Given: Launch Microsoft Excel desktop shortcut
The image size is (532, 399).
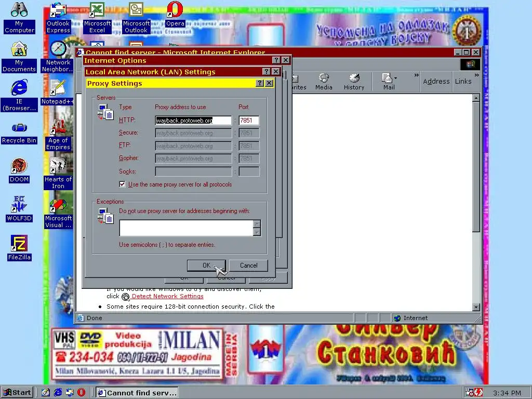Looking at the screenshot, I should point(97,18).
